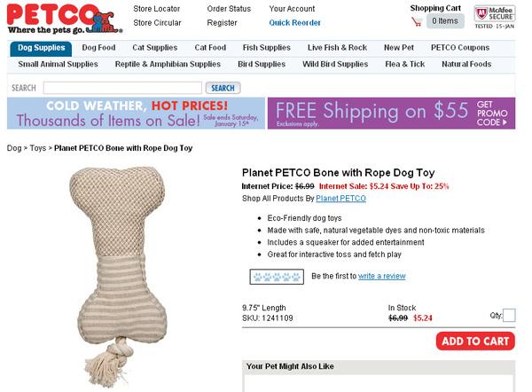Open the Cat Food menu
The width and height of the screenshot is (532, 392).
[210, 48]
